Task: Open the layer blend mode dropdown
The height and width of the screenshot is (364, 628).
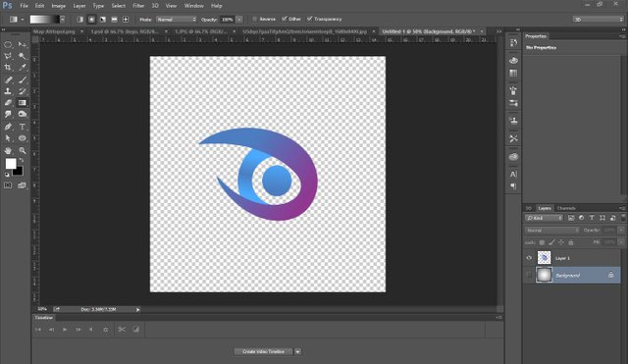Action: (551, 231)
